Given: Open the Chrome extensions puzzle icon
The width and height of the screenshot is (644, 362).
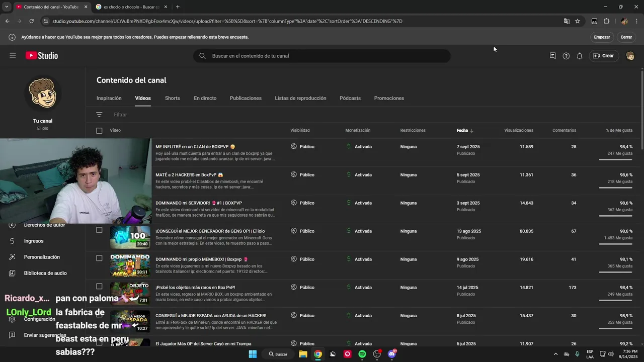Looking at the screenshot, I should pos(606,21).
